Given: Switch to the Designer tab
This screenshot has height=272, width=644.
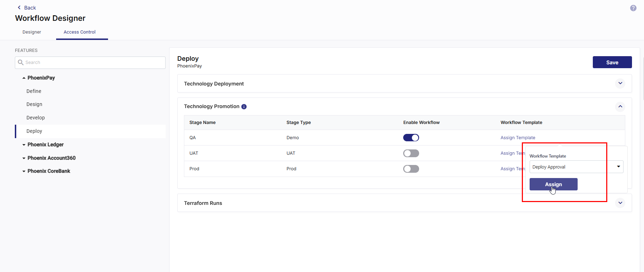Looking at the screenshot, I should [x=32, y=32].
